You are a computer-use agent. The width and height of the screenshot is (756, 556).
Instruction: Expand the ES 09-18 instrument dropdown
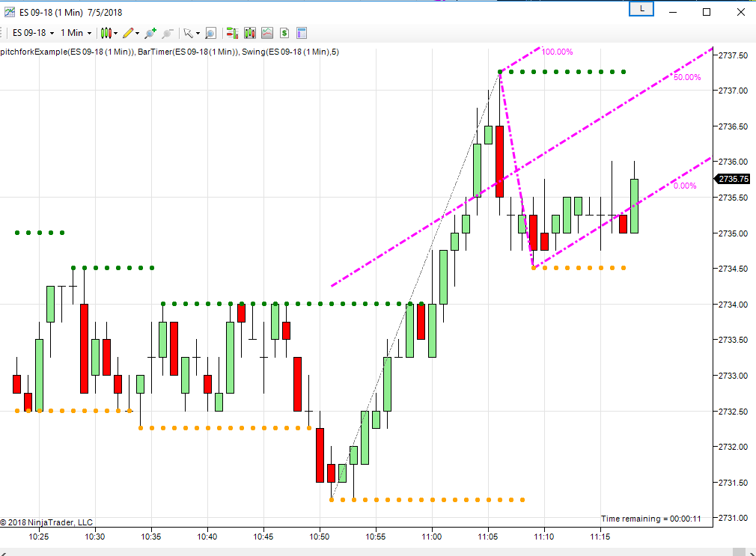[33, 33]
